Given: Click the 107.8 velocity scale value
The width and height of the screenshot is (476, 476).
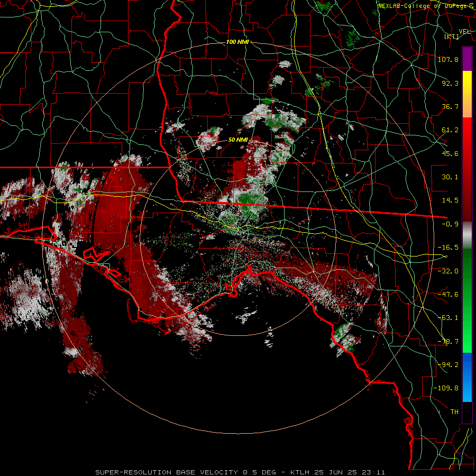Looking at the screenshot, I should (448, 59).
